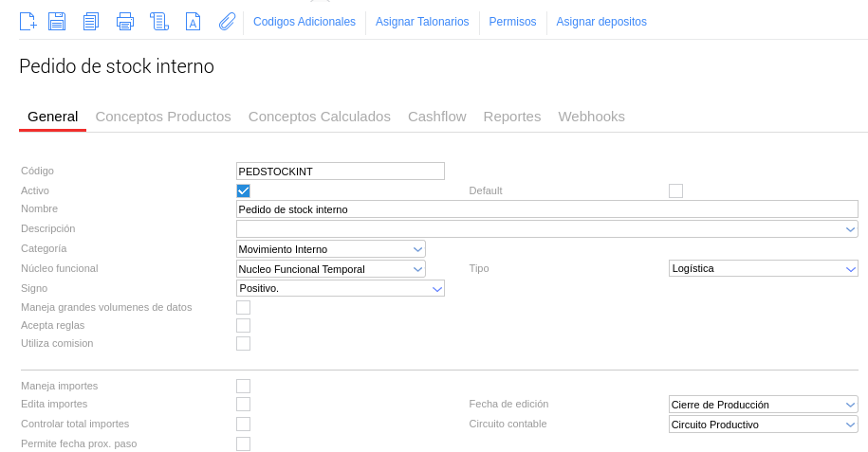The width and height of the screenshot is (868, 452).
Task: Click the scroll log icon
Action: pos(159,21)
